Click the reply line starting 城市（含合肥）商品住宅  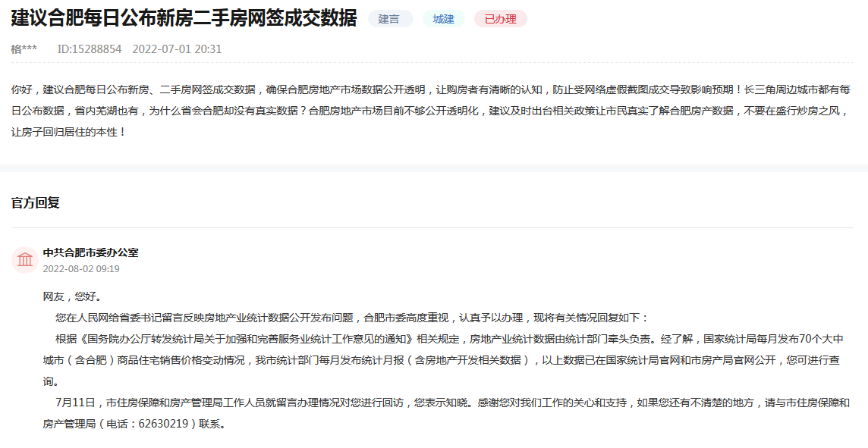pos(441,361)
